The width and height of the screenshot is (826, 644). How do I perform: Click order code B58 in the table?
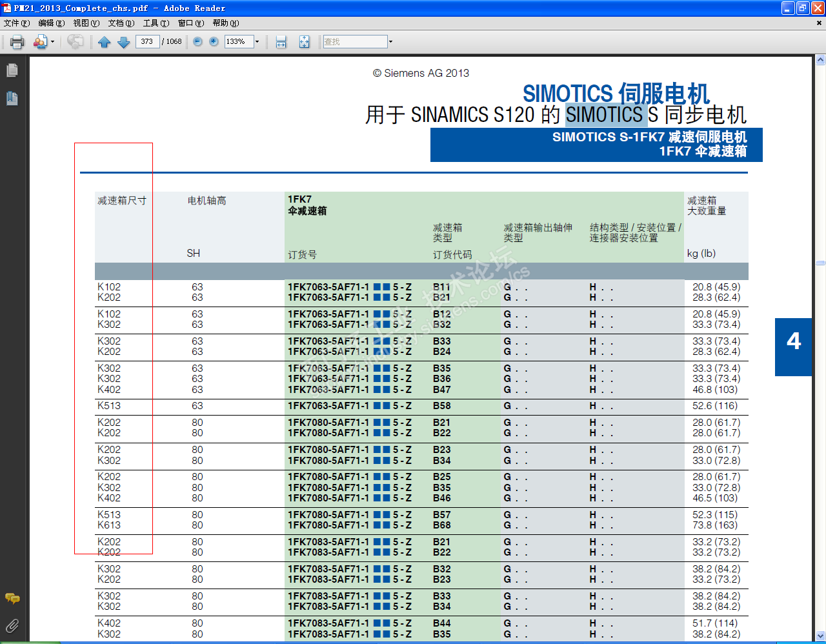(442, 406)
